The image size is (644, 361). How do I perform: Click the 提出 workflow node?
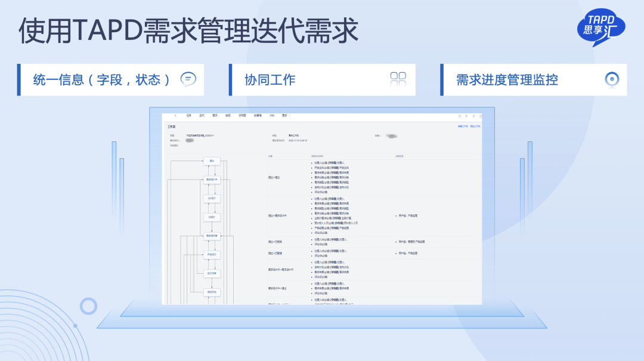pyautogui.click(x=212, y=161)
